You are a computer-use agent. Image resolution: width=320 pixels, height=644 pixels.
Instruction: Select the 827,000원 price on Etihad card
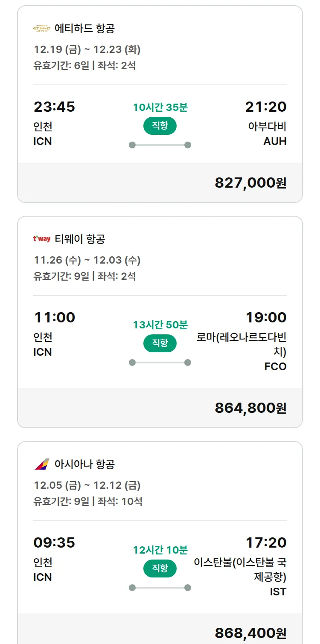pyautogui.click(x=250, y=183)
